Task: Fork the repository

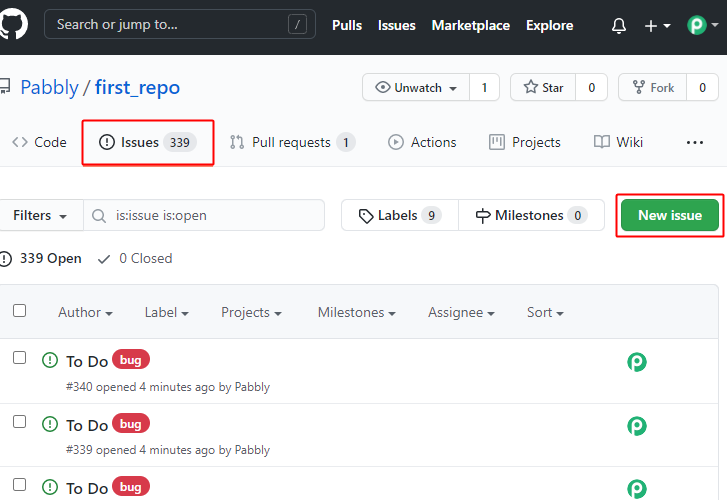Action: [x=652, y=87]
